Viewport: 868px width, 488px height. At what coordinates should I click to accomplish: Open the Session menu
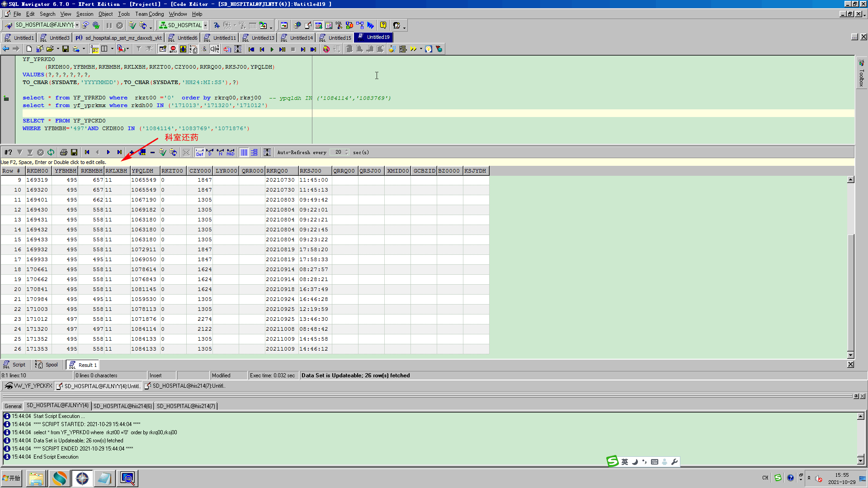click(x=85, y=14)
